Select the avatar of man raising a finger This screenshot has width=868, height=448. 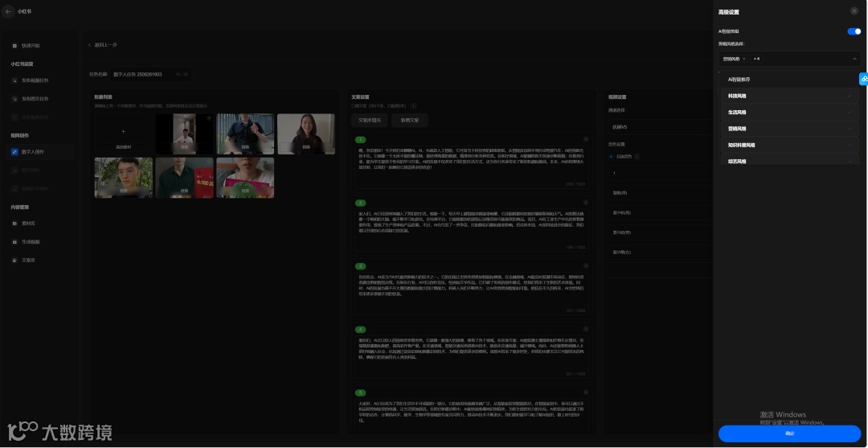point(245,134)
